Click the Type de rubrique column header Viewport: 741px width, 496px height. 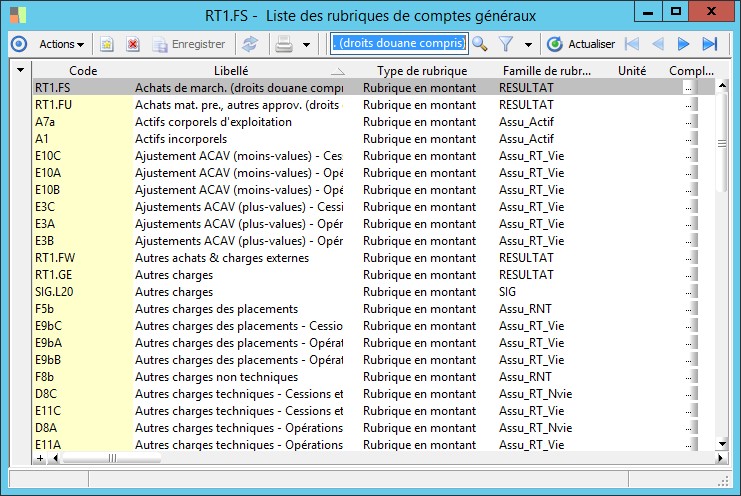click(422, 71)
